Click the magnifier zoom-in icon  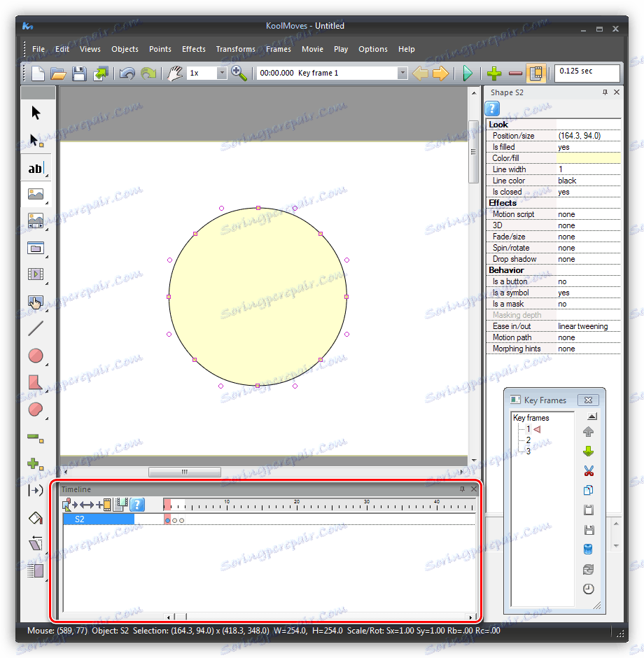click(x=239, y=73)
